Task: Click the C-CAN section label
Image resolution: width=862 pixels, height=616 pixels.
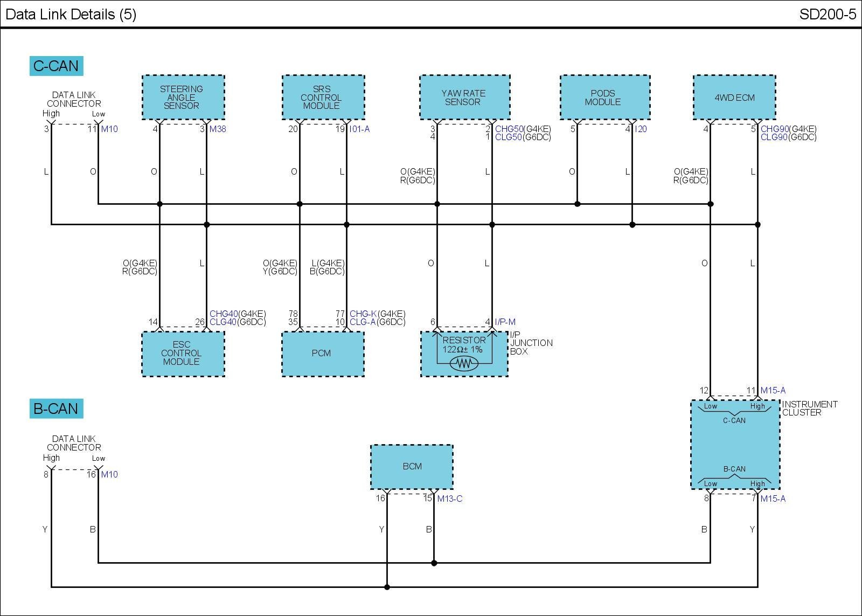Action: (56, 66)
